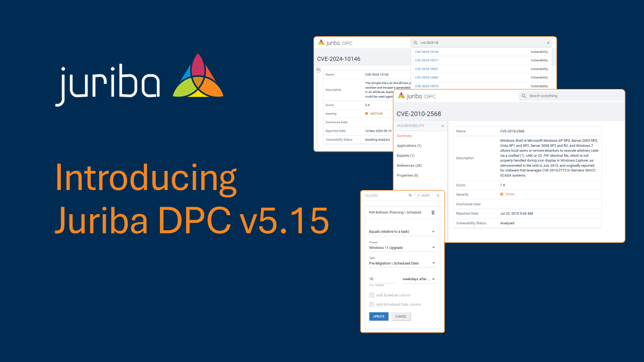Click the number field showing 10
Viewport: 644px width, 362px height.
(383, 279)
